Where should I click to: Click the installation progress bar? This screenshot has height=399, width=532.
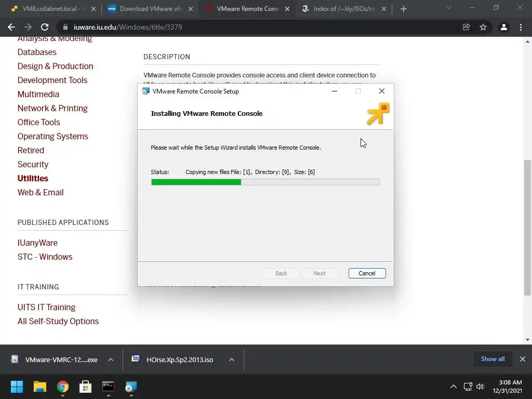(x=265, y=182)
